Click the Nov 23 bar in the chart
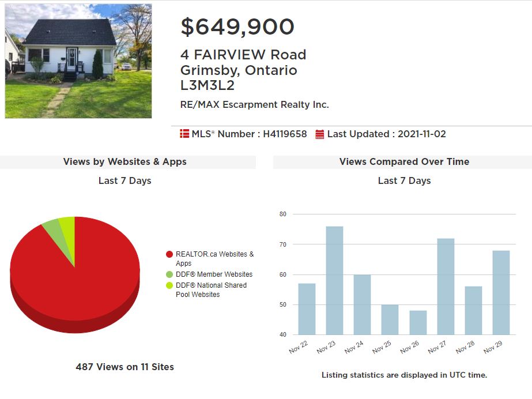Image resolution: width=532 pixels, height=399 pixels. [x=334, y=281]
